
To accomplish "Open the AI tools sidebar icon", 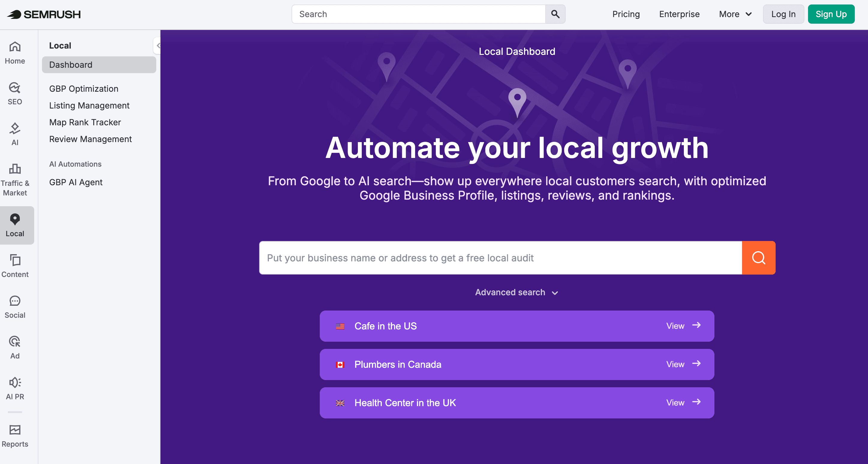I will click(15, 133).
